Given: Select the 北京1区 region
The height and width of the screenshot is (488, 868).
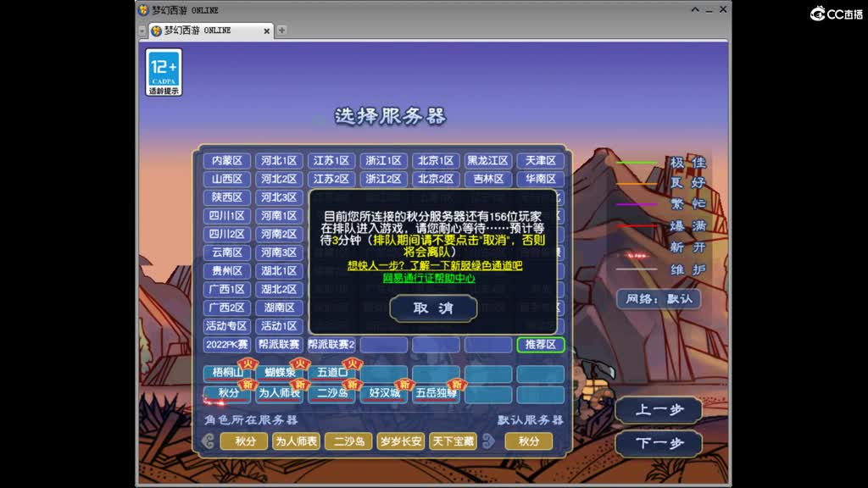Looking at the screenshot, I should tap(436, 160).
